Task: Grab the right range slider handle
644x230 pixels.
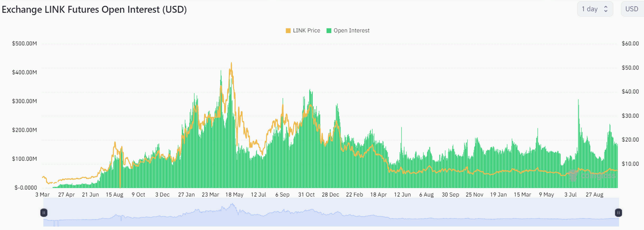Action: click(x=618, y=213)
